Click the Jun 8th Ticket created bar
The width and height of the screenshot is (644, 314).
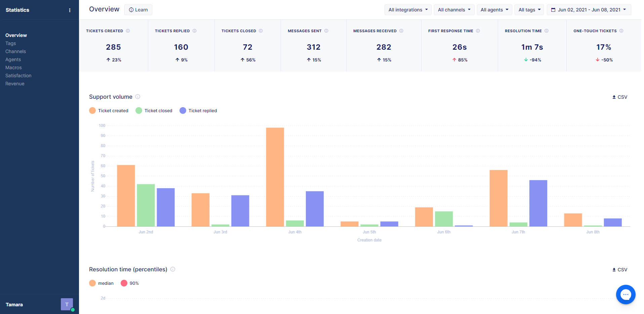click(x=573, y=220)
